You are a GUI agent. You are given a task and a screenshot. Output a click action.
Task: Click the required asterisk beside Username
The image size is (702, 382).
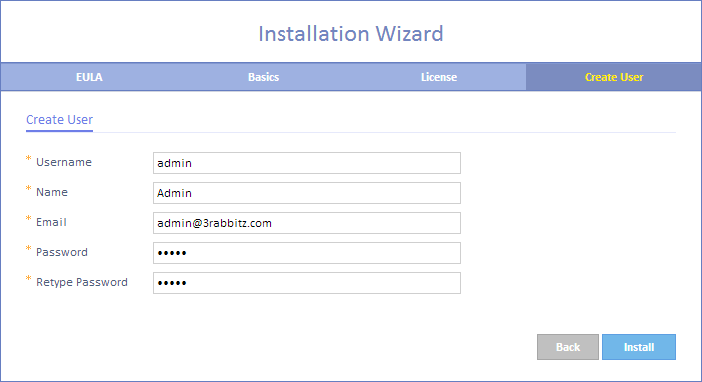point(29,159)
